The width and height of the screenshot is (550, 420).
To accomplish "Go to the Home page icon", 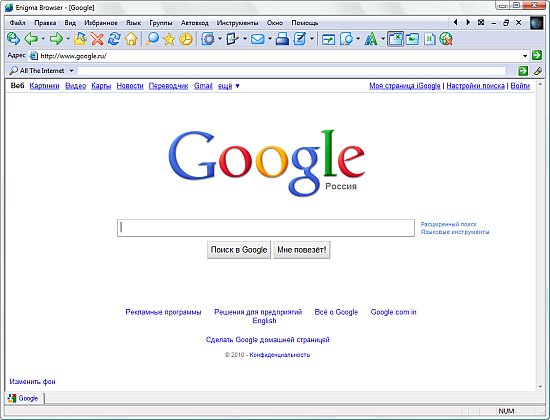I will (x=131, y=39).
